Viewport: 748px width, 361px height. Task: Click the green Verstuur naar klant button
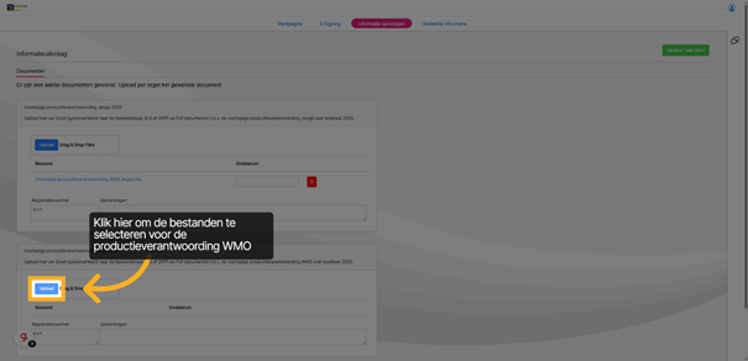[x=686, y=50]
